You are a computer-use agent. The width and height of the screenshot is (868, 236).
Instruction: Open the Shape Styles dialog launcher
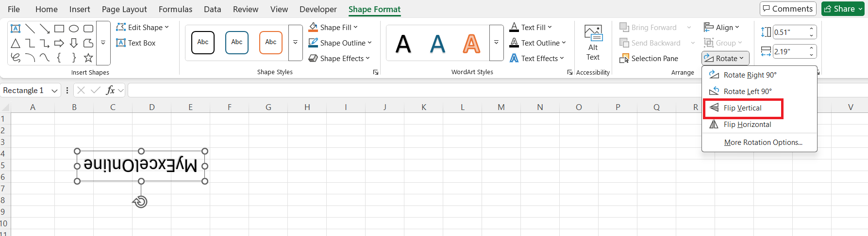(376, 72)
